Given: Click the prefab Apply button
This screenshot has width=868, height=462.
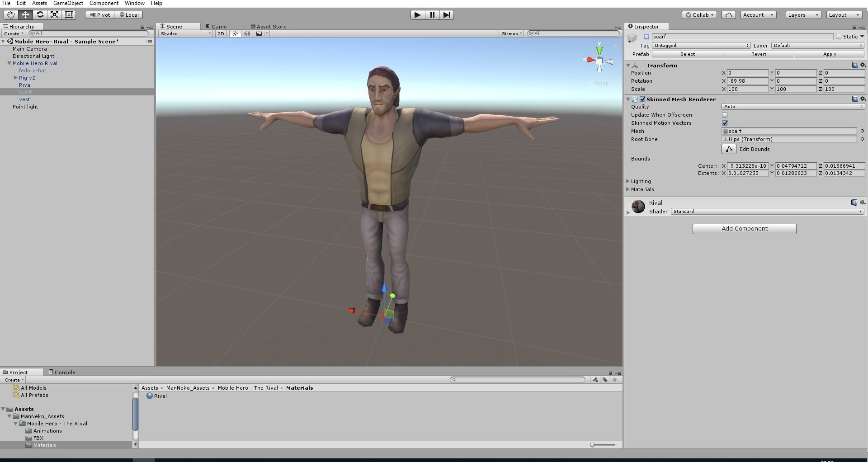Looking at the screenshot, I should click(x=830, y=54).
